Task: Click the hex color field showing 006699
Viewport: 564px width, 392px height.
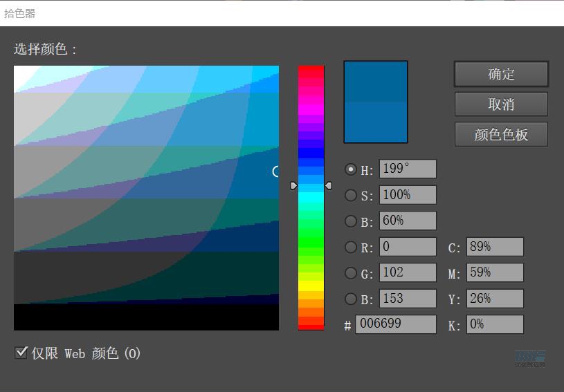Action: [x=395, y=324]
